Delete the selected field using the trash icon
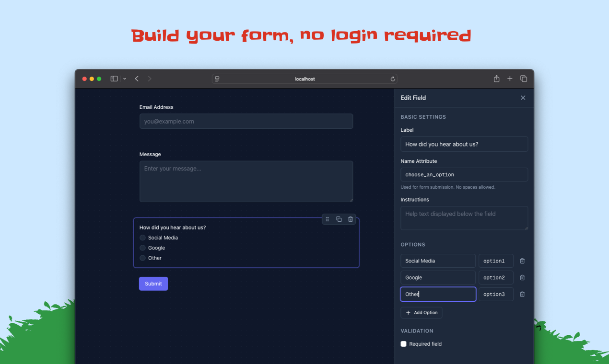The height and width of the screenshot is (364, 609). [x=351, y=219]
